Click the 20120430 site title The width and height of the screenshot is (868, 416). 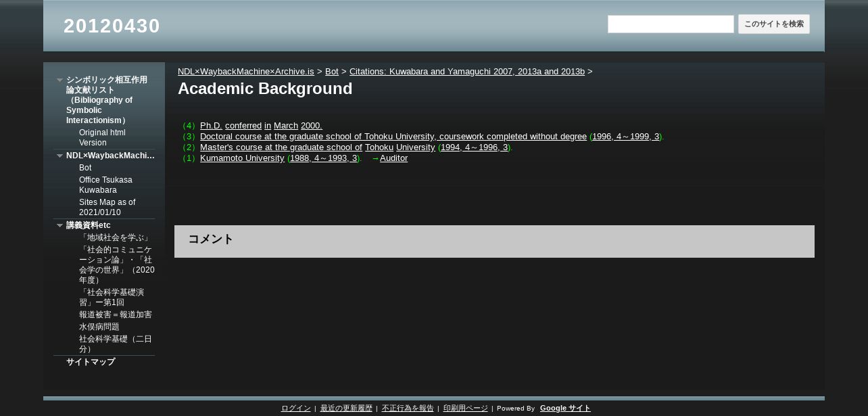point(112,26)
